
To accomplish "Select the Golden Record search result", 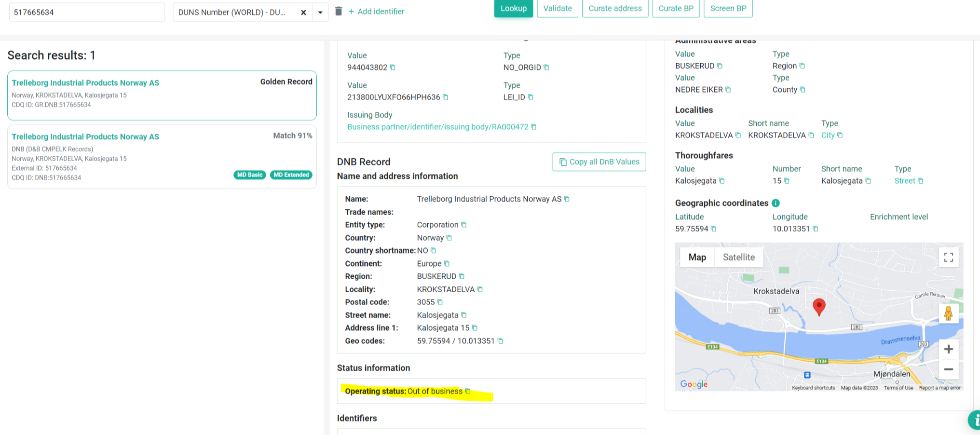I will [162, 95].
